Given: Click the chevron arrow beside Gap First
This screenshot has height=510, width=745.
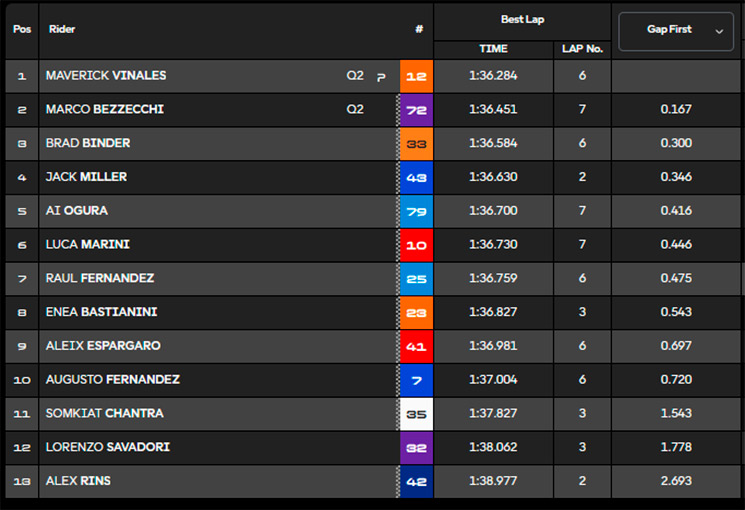Looking at the screenshot, I should pyautogui.click(x=719, y=31).
